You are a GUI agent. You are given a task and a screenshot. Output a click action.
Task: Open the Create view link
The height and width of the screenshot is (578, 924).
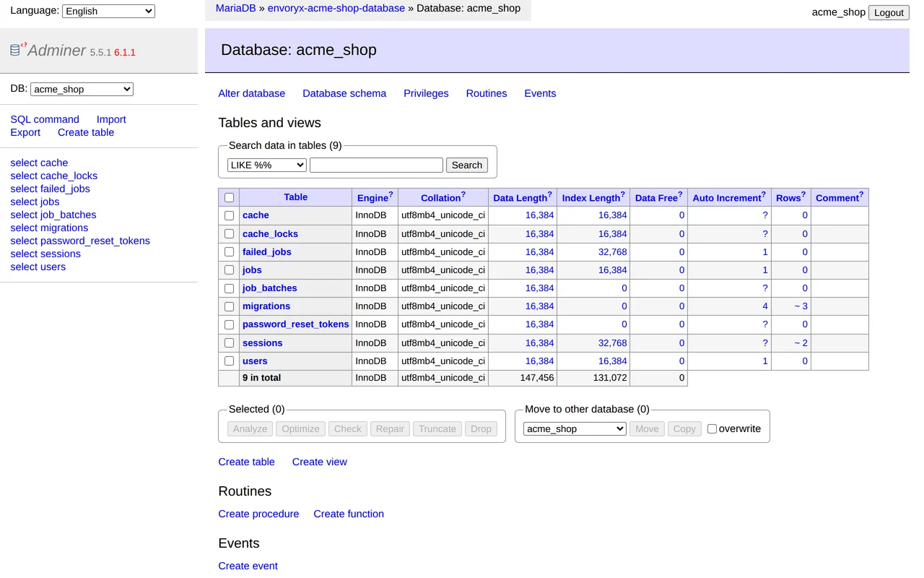click(320, 462)
